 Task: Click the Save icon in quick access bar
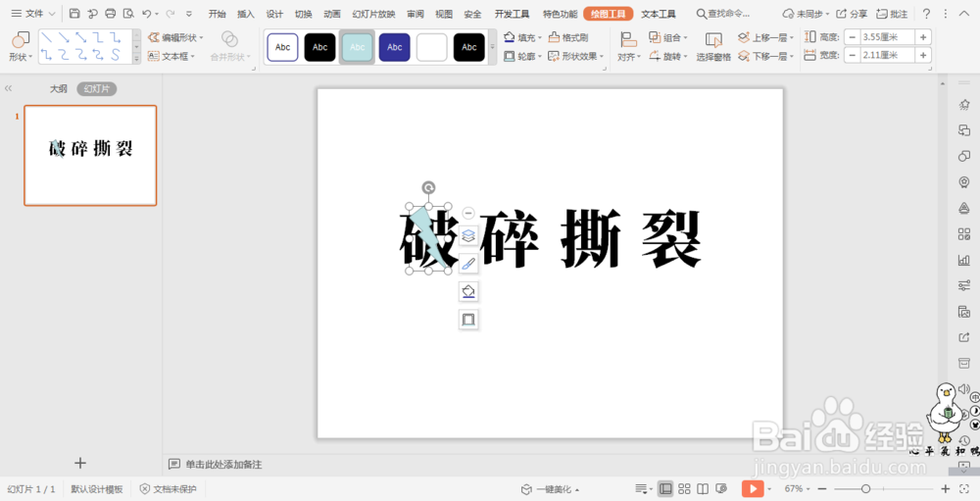[x=74, y=13]
